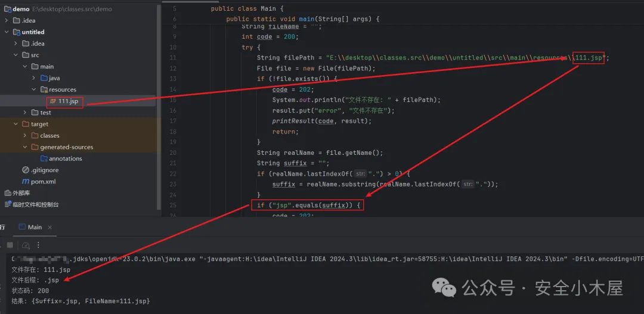Expand the test folder

(25, 113)
